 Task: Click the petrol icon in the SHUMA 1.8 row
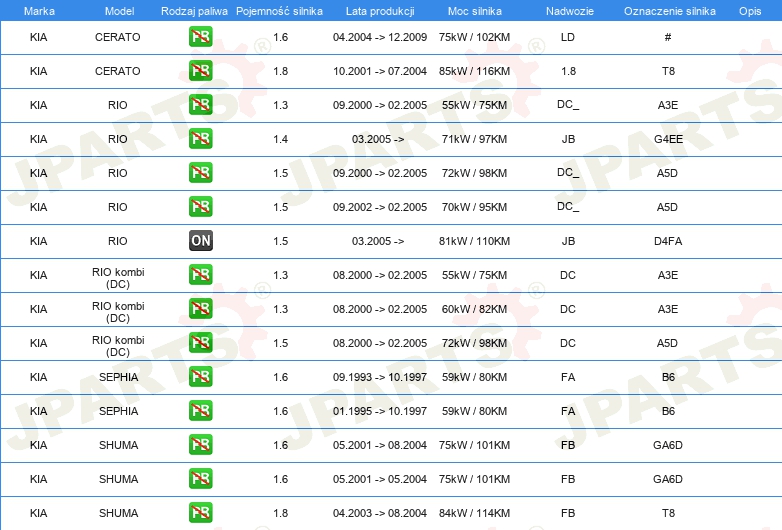[200, 513]
